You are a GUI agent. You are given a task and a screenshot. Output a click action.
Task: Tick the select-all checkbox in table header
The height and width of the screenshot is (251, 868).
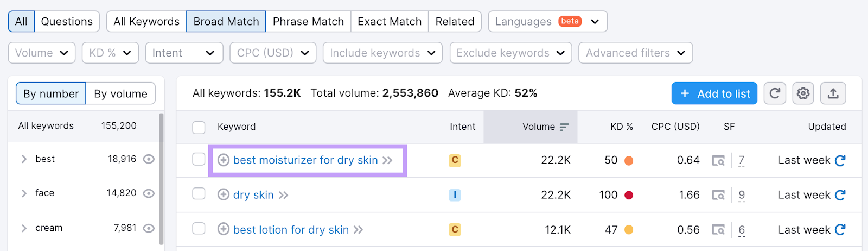(199, 127)
